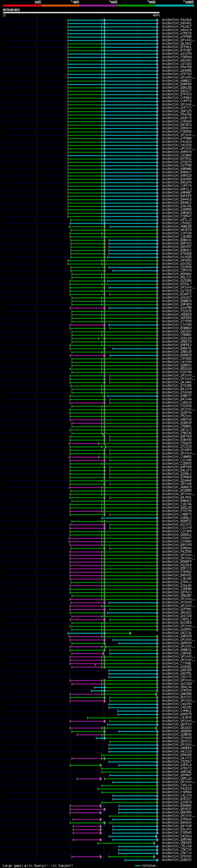This screenshot has width=197, height=868.
Task: Select the UniRef100_P54766 entry
Action: point(177,115)
